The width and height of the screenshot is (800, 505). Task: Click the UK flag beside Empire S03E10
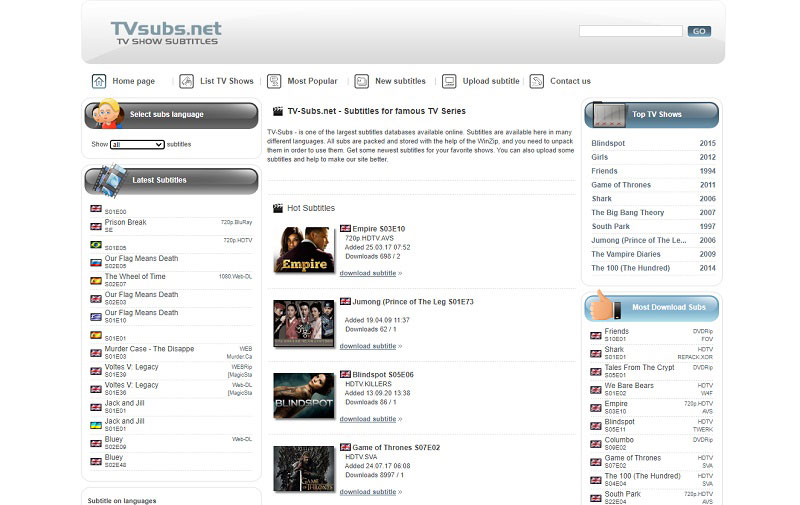point(345,229)
